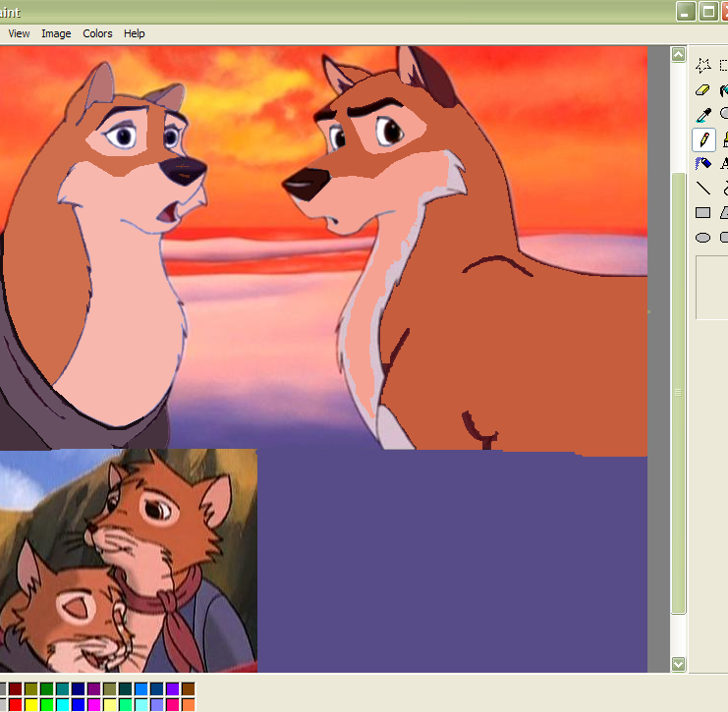Pick the dark steel blue palette color
Image resolution: width=728 pixels, height=712 pixels.
tap(157, 688)
